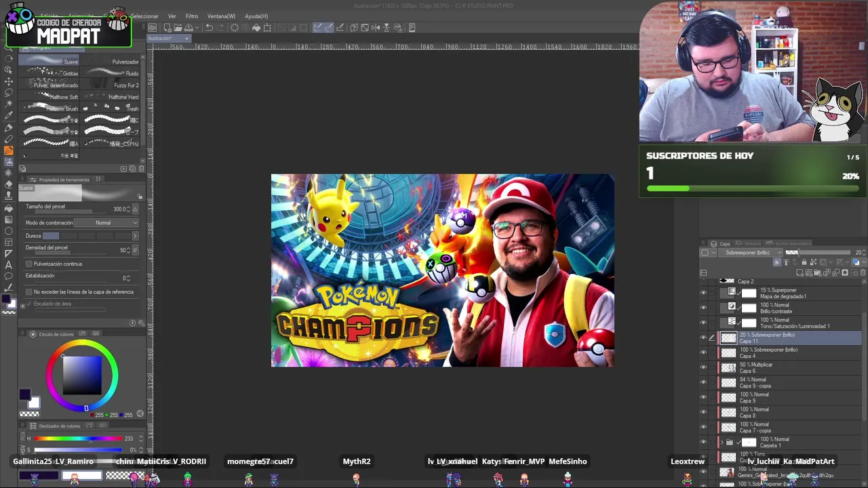Expand Dureza options arrow
Viewport: 868px width, 488px height.
click(134, 236)
